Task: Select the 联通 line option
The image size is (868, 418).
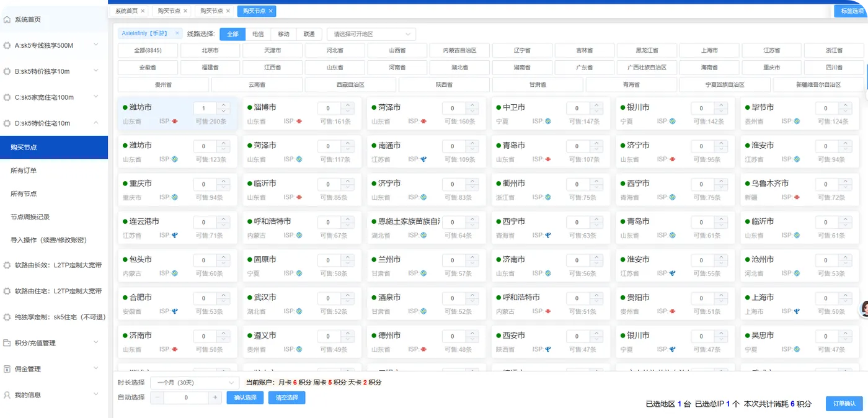Action: coord(309,34)
